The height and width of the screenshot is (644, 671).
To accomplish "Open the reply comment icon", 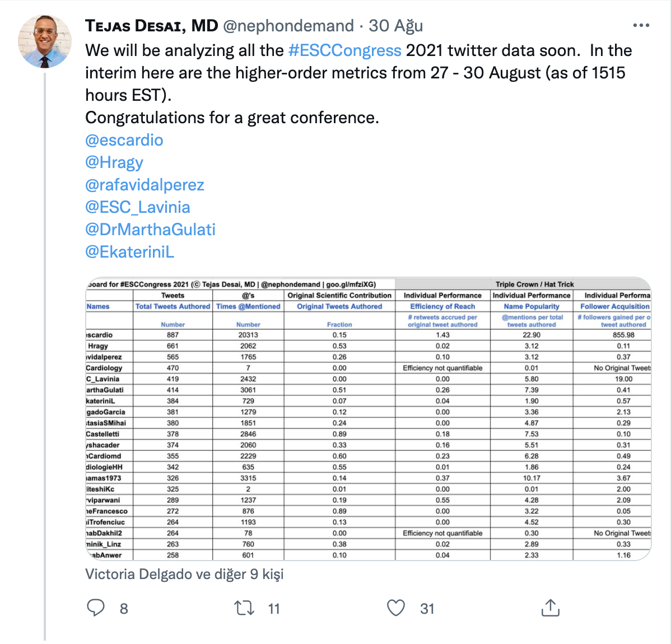I will pyautogui.click(x=96, y=608).
